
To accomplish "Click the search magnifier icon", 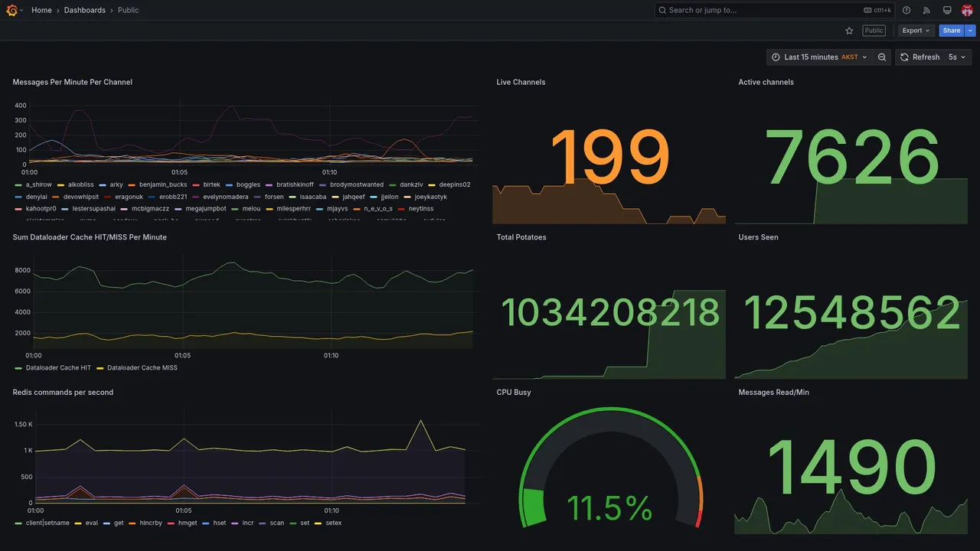I will point(662,10).
